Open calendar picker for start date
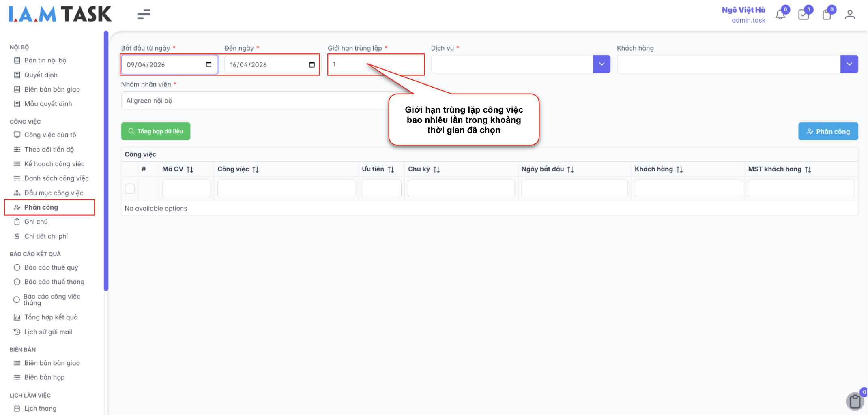This screenshot has height=415, width=868. (x=208, y=65)
